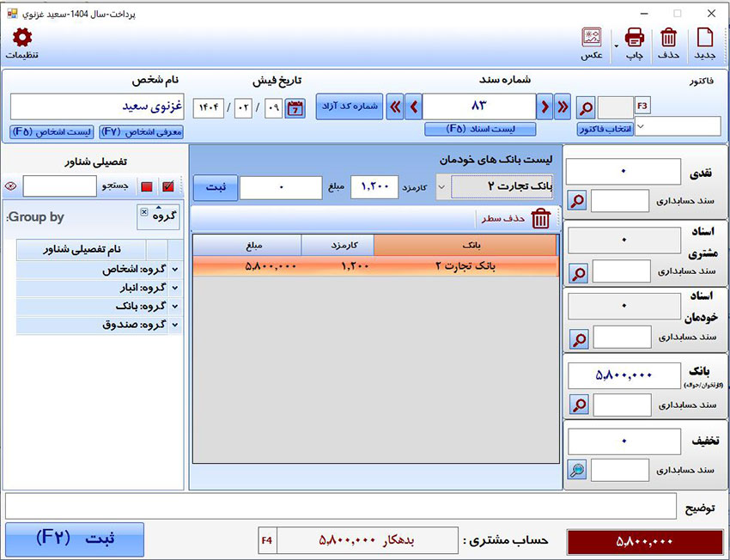Click the نام تفصیلی شناور column header
This screenshot has width=730, height=560.
pos(82,250)
